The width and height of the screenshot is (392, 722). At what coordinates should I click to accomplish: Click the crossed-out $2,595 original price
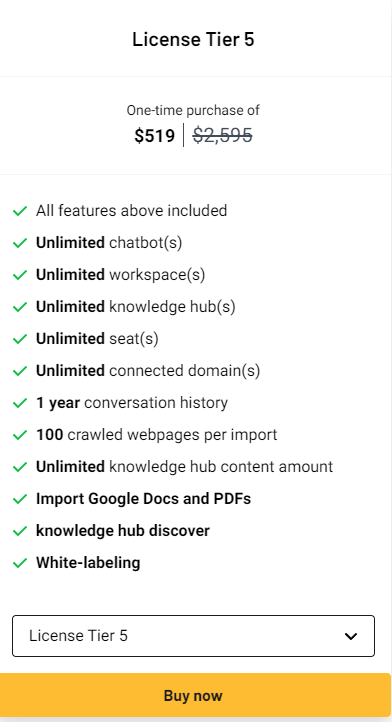click(x=222, y=135)
